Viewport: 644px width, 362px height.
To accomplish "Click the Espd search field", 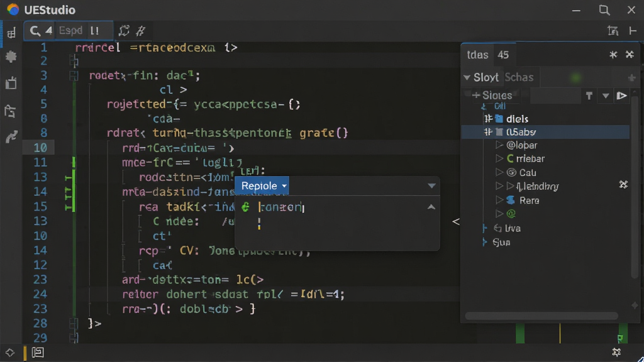I will pos(70,30).
